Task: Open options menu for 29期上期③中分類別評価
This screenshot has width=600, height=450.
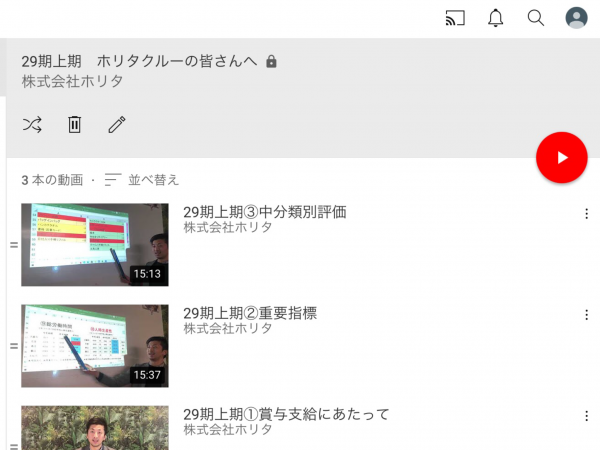Action: point(586,214)
